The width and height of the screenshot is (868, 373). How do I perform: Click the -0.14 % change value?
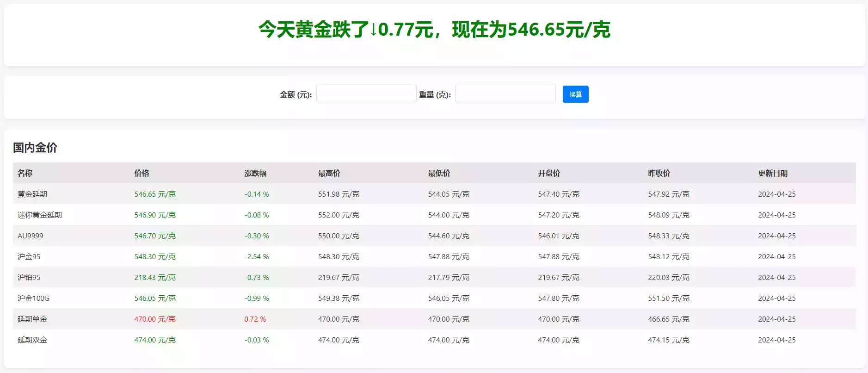(x=257, y=194)
